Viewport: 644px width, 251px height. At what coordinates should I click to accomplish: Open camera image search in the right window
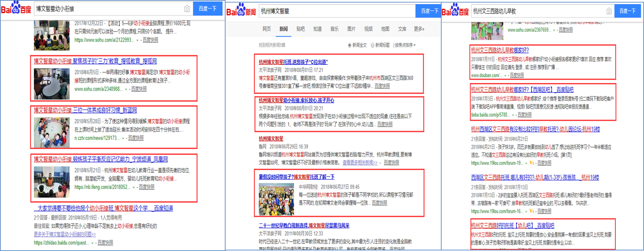coord(609,11)
